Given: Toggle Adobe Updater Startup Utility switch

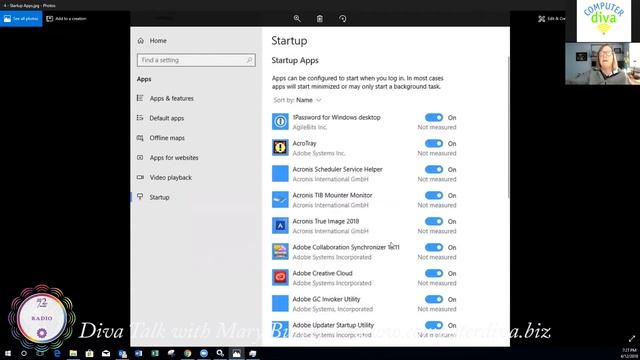Looking at the screenshot, I should tap(433, 325).
